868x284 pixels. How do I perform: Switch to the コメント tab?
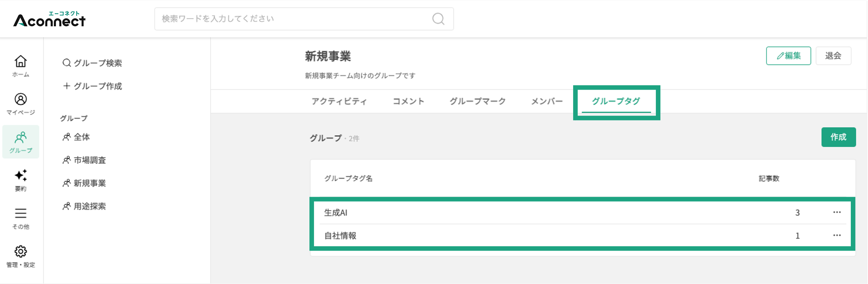click(x=408, y=101)
